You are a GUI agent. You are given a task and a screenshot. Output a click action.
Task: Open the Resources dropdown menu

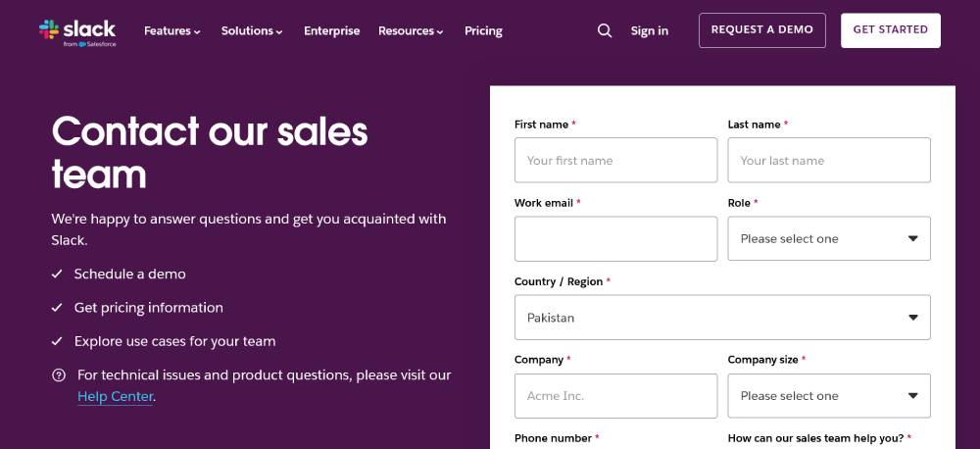coord(411,30)
